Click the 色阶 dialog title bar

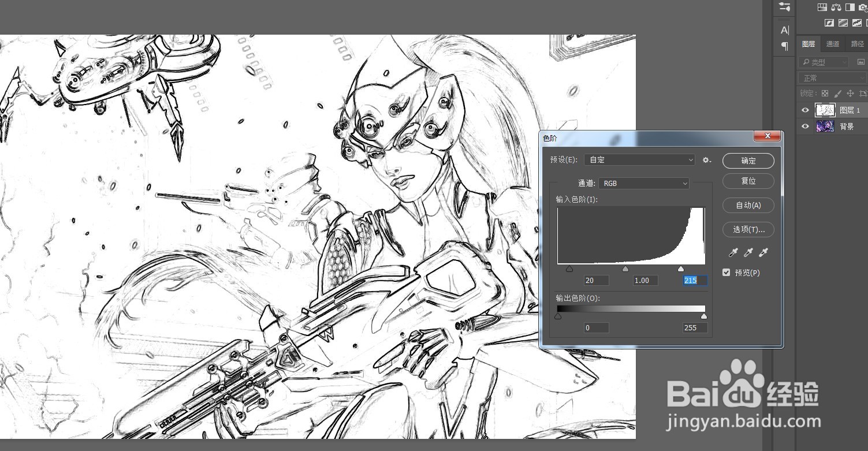click(x=647, y=137)
